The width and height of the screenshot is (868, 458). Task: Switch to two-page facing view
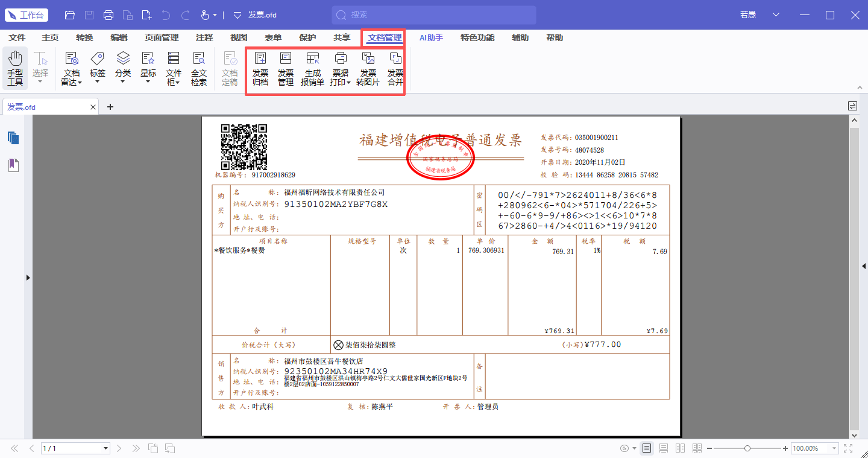coord(681,448)
